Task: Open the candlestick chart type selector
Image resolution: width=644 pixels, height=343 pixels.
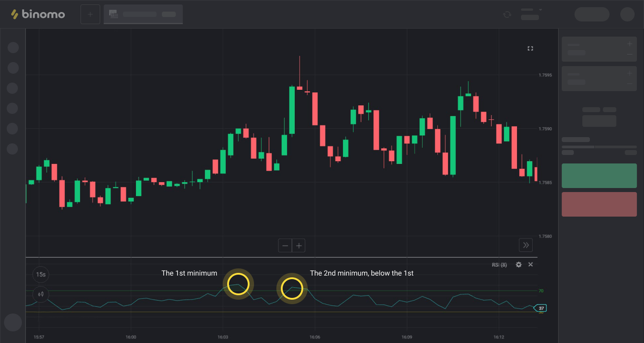Action: pos(41,294)
